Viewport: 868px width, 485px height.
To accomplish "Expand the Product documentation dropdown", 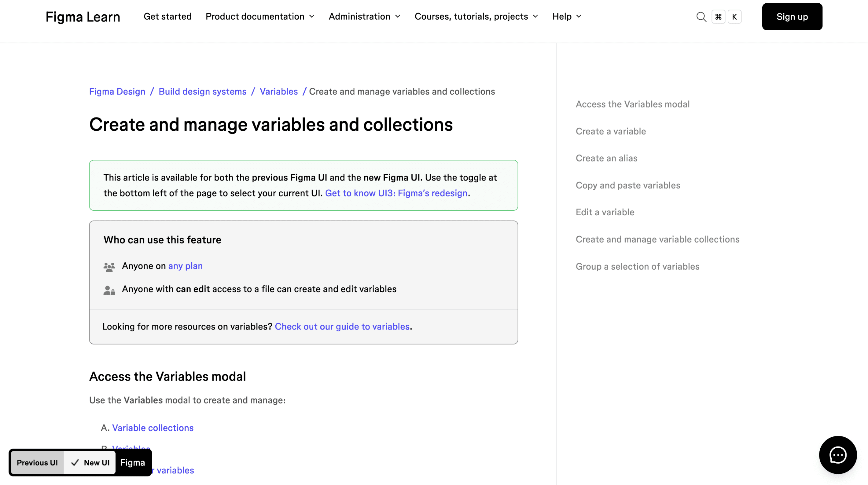I will tap(260, 16).
